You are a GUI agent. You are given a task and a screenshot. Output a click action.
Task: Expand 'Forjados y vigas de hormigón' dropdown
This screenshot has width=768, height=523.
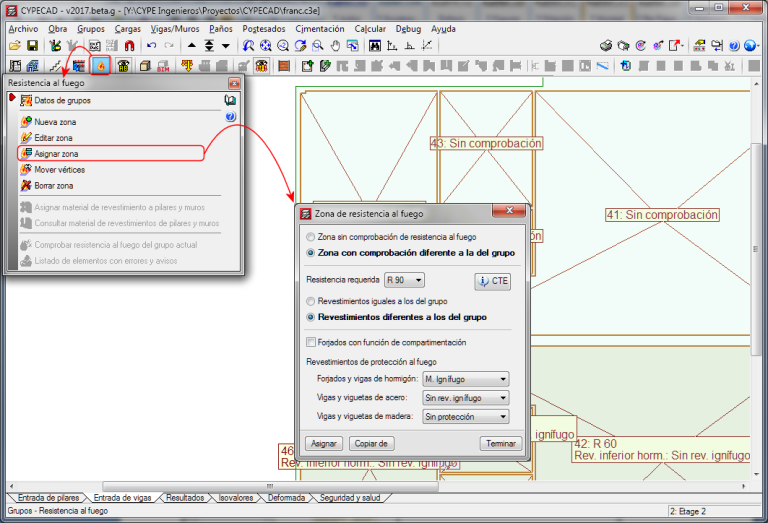(465, 379)
